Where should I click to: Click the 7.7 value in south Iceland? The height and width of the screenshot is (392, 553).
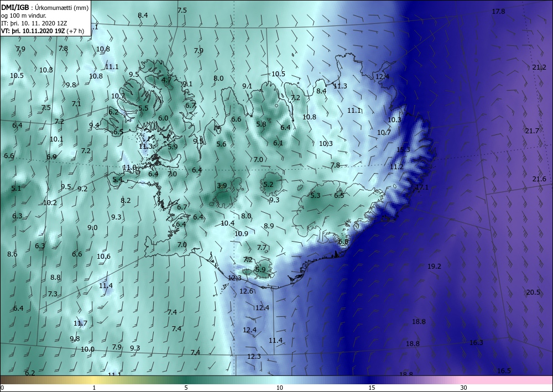point(262,248)
